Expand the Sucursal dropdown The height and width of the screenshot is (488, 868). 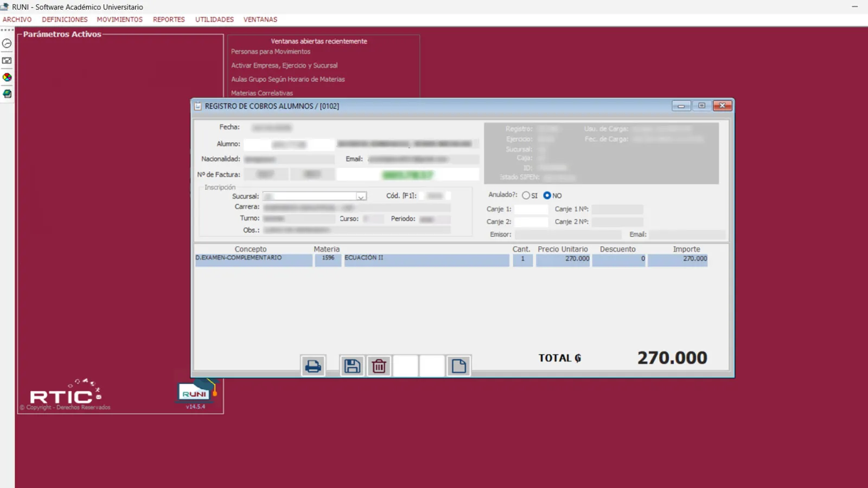tap(361, 196)
